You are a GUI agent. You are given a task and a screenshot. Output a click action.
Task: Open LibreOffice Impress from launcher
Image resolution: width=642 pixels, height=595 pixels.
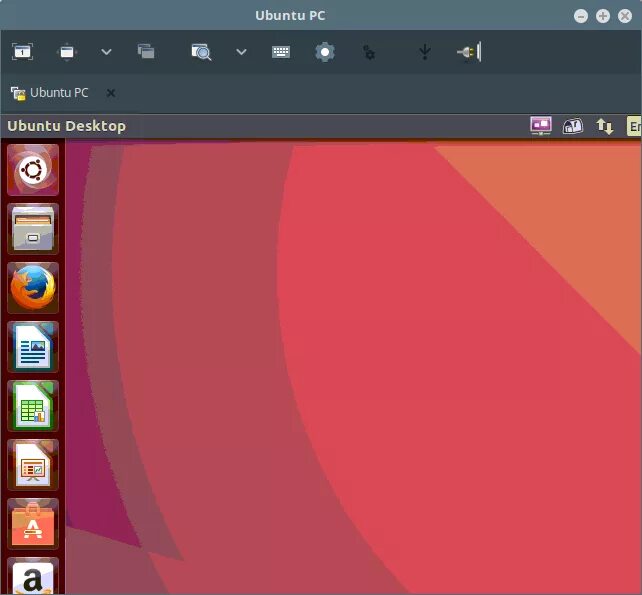coord(33,465)
